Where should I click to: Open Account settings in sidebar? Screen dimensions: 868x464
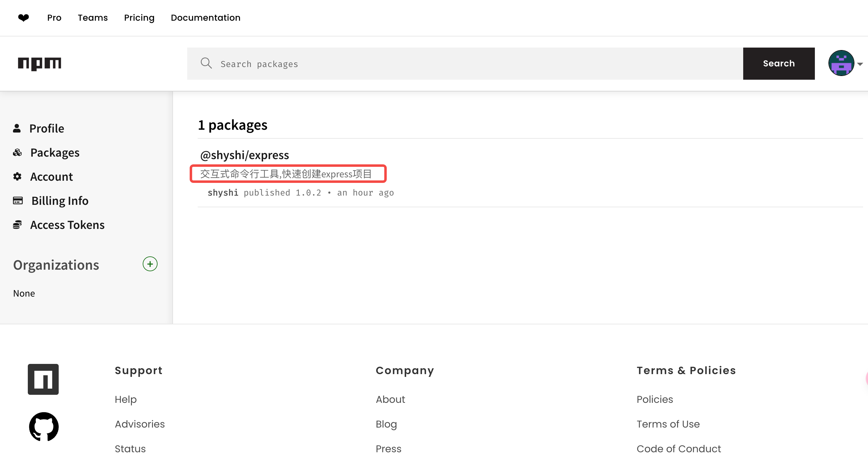pyautogui.click(x=51, y=177)
